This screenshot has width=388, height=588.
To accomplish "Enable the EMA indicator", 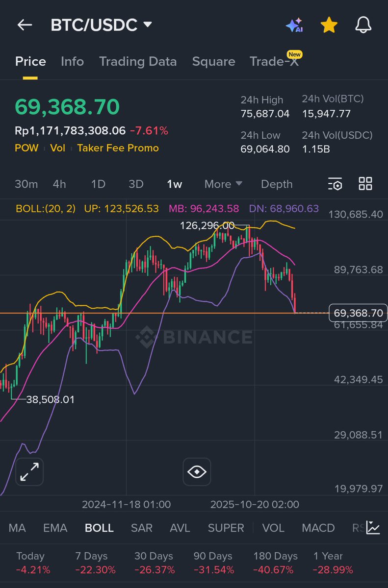I will coord(55,528).
